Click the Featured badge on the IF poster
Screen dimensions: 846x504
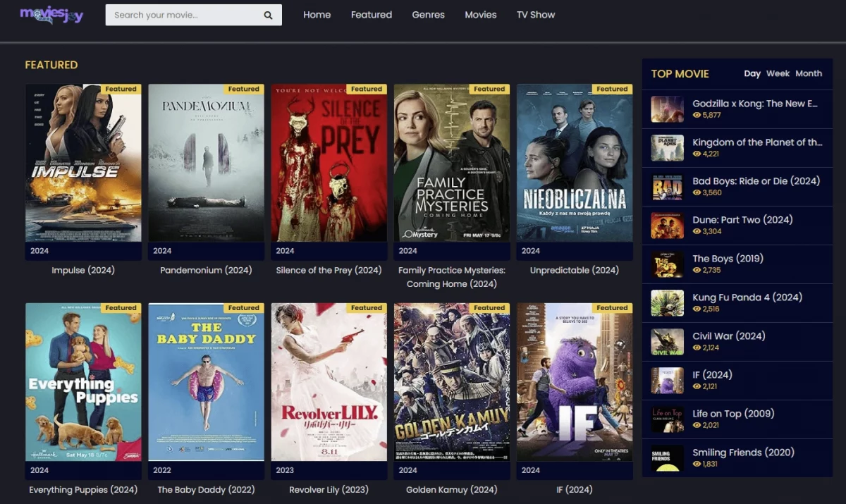[x=612, y=307]
